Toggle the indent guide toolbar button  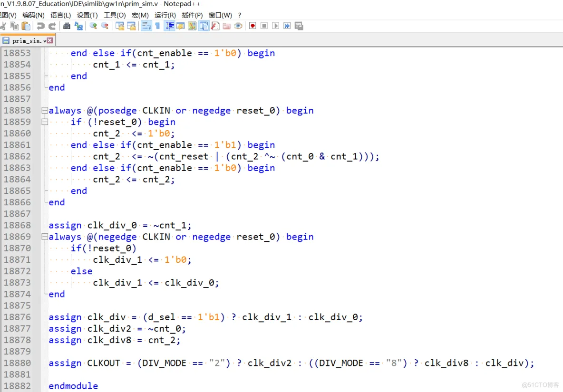click(x=169, y=26)
